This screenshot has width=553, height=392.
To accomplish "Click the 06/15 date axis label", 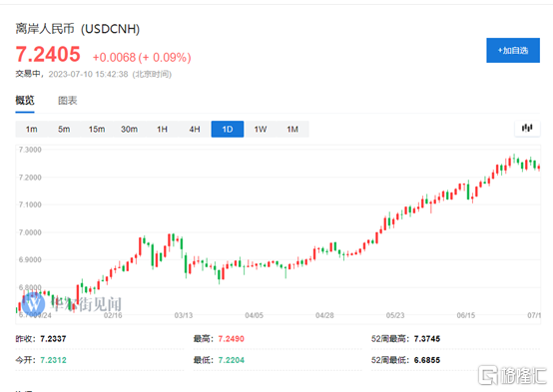I will click(x=466, y=315).
